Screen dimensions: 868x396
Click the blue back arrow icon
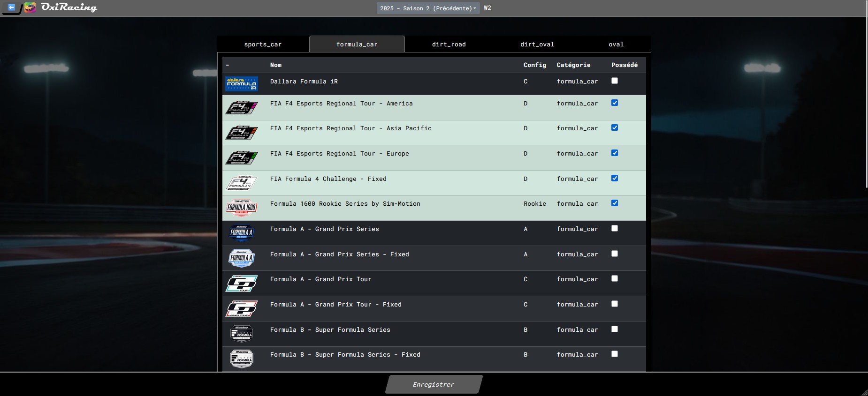point(12,7)
